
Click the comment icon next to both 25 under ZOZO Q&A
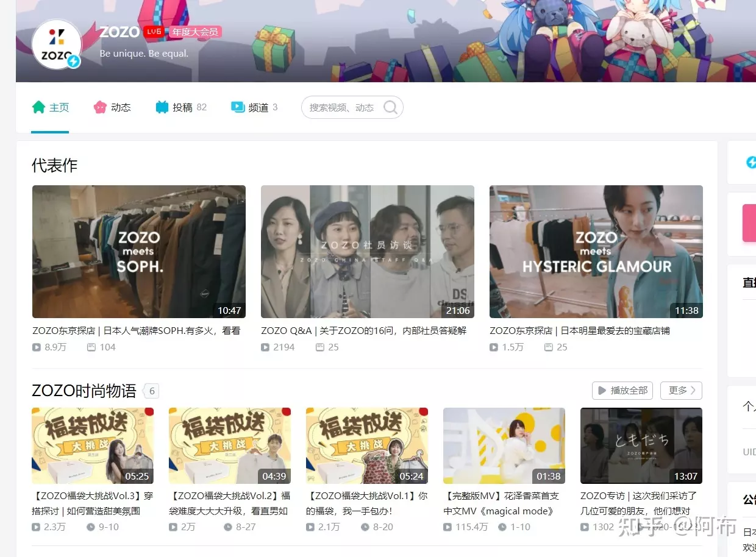[x=320, y=347]
